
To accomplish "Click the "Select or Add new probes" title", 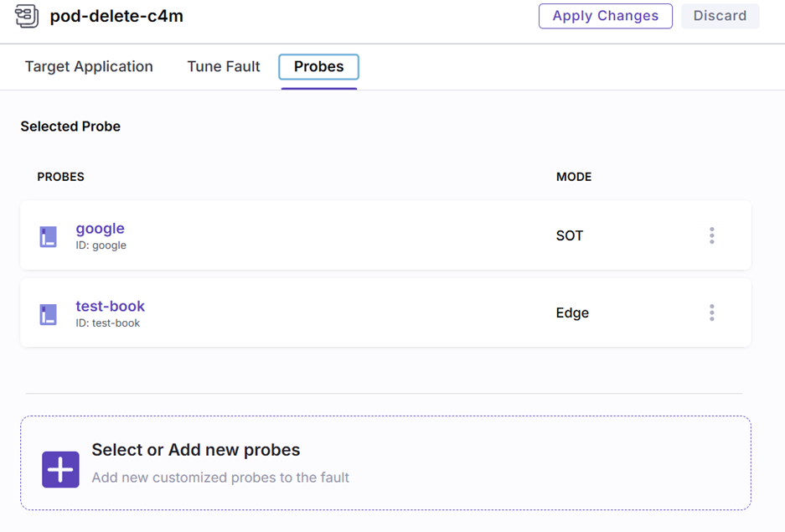I will point(195,450).
